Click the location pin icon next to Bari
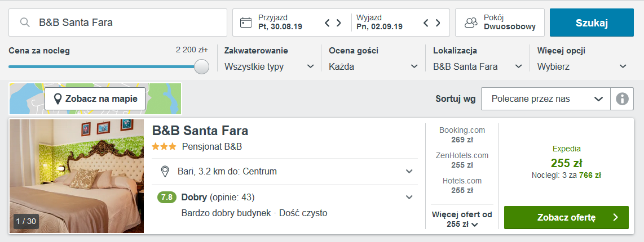The width and height of the screenshot is (644, 242). pos(165,172)
